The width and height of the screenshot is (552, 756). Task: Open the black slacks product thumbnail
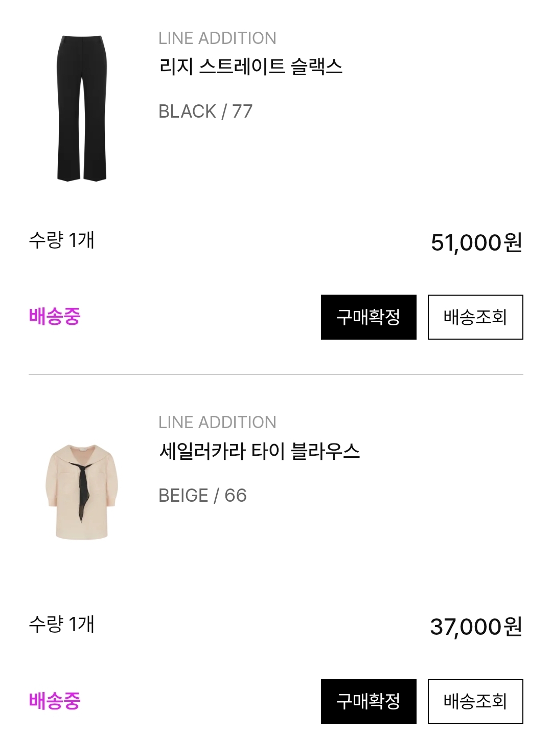(x=82, y=108)
